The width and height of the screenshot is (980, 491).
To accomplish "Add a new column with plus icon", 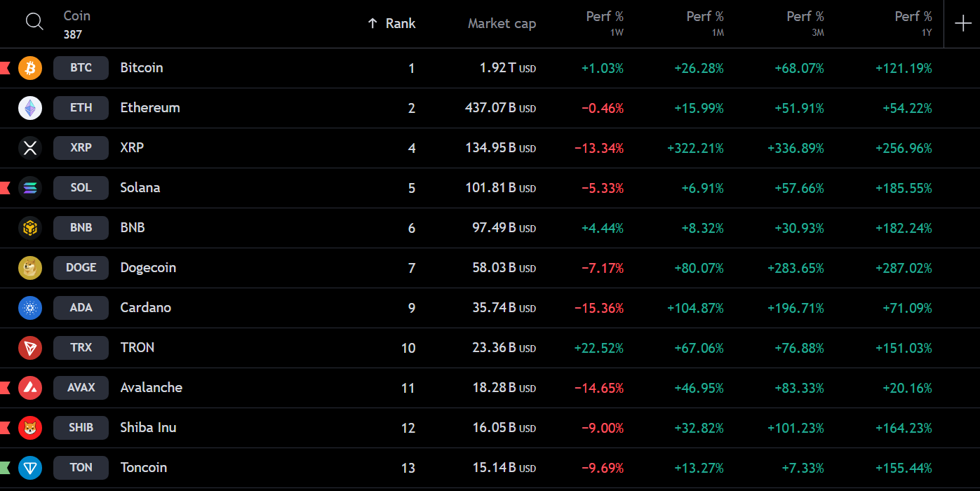I will click(x=962, y=23).
